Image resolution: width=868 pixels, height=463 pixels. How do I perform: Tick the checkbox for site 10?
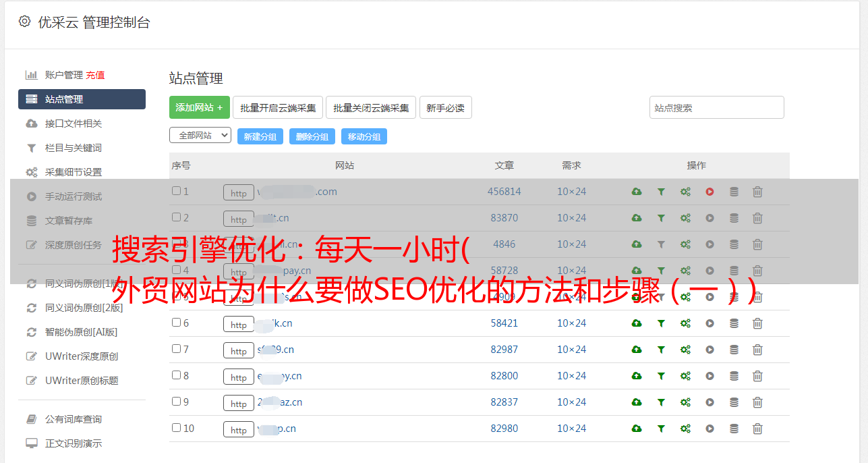click(x=176, y=428)
